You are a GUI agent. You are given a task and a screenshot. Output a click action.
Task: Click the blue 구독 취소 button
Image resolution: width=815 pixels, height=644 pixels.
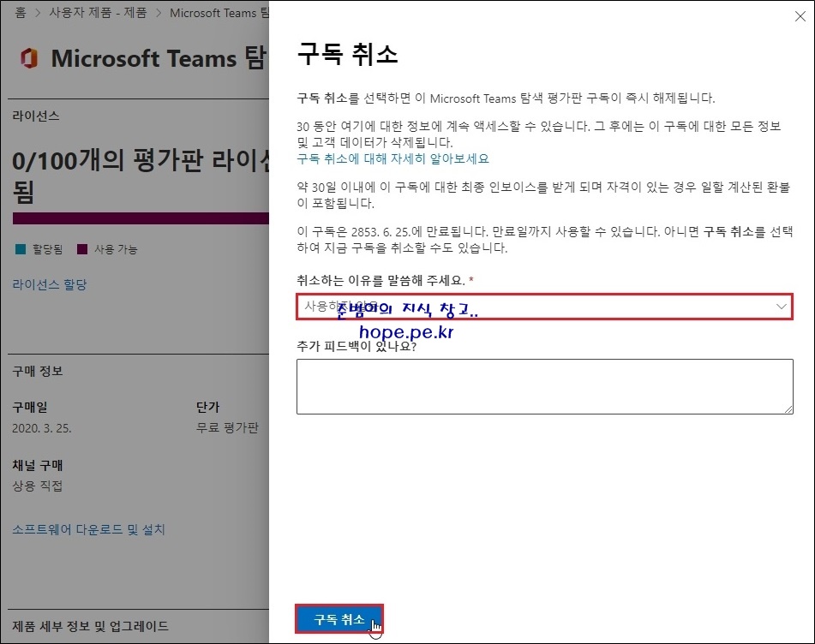pos(339,619)
